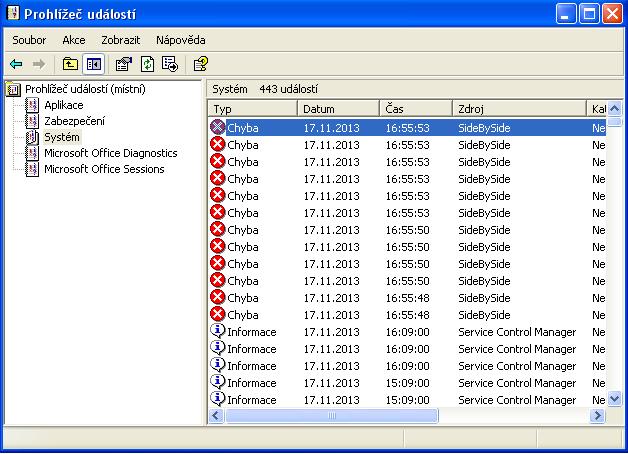Image resolution: width=628 pixels, height=454 pixels.
Task: Click the horizontal scrollbar left arrow
Action: tap(216, 416)
